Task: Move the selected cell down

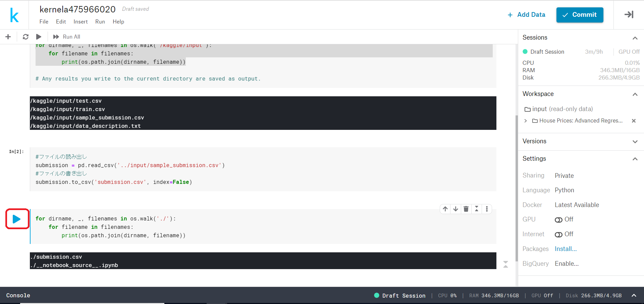Action: pyautogui.click(x=455, y=209)
